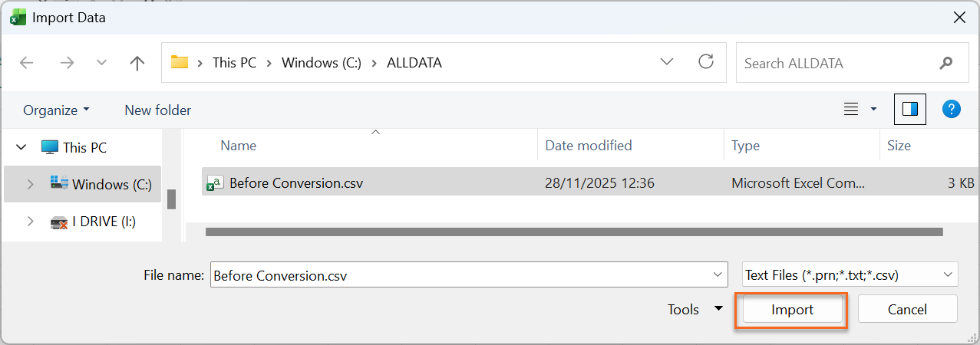Open the Organize menu

point(56,110)
